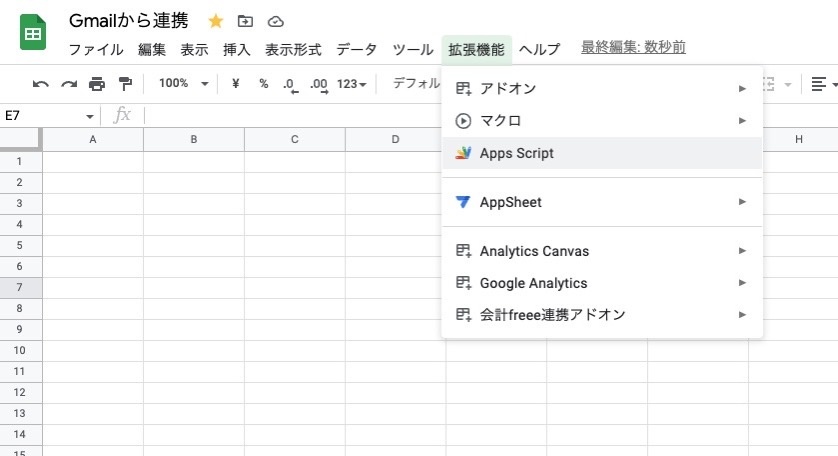Select column H header

click(798, 140)
